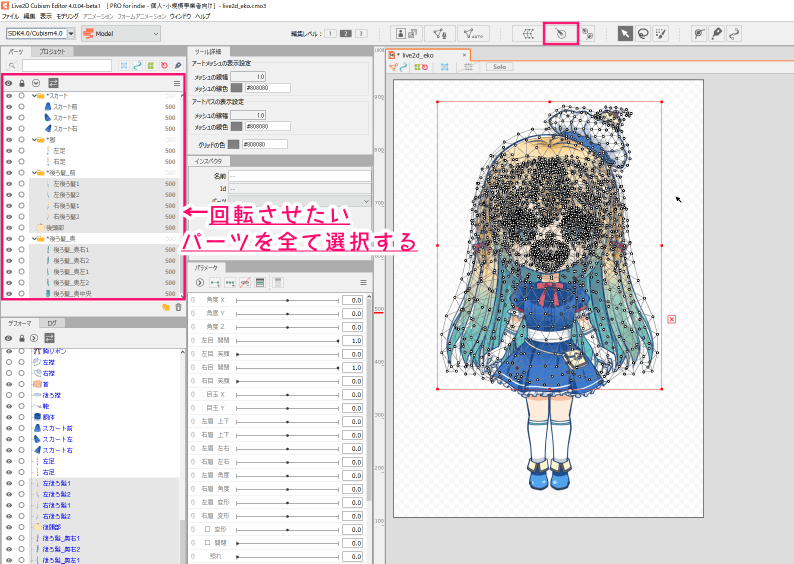Click the ArtMesh mesh line color swatch

pos(236,88)
